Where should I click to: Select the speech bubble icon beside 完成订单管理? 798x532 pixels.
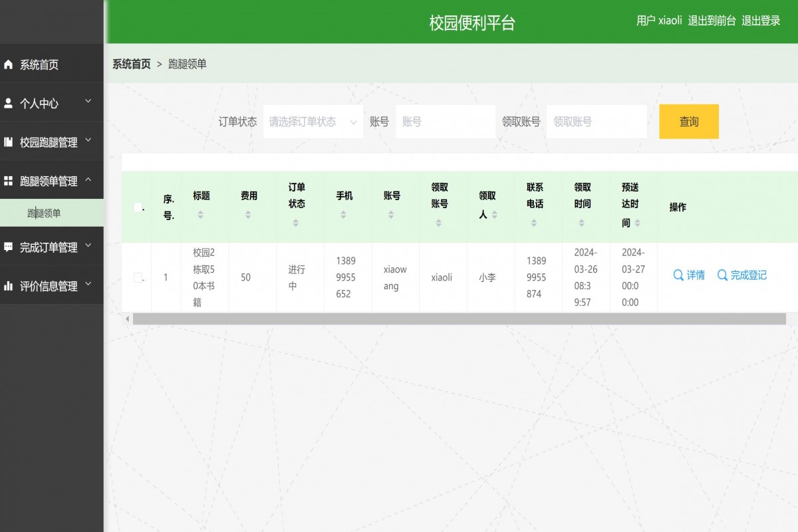coord(7,245)
